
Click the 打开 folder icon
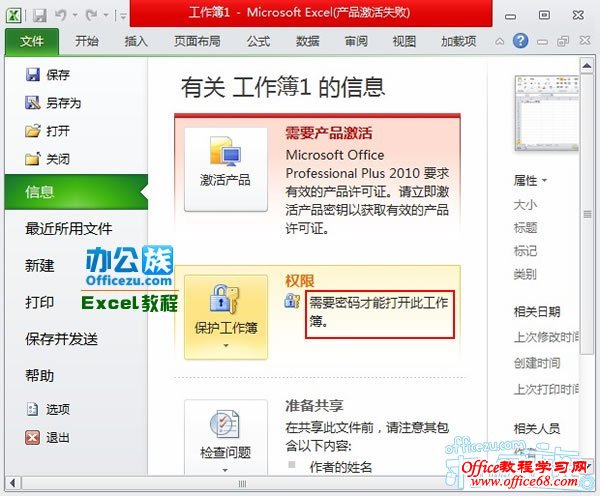pyautogui.click(x=33, y=131)
